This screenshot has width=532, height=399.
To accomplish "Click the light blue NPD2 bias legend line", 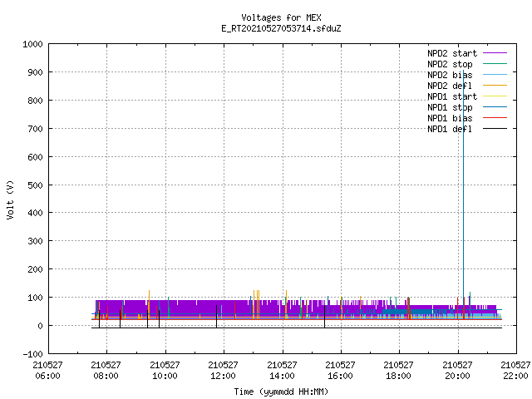I will point(495,74).
